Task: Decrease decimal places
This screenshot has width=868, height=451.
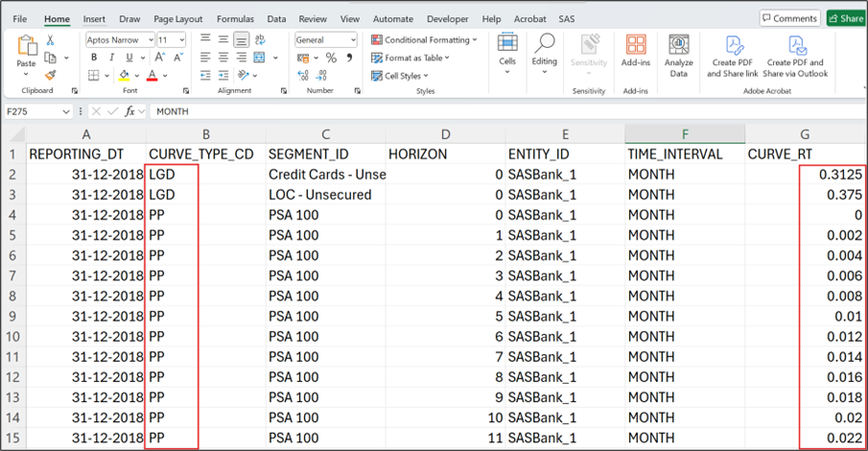Action: point(321,75)
